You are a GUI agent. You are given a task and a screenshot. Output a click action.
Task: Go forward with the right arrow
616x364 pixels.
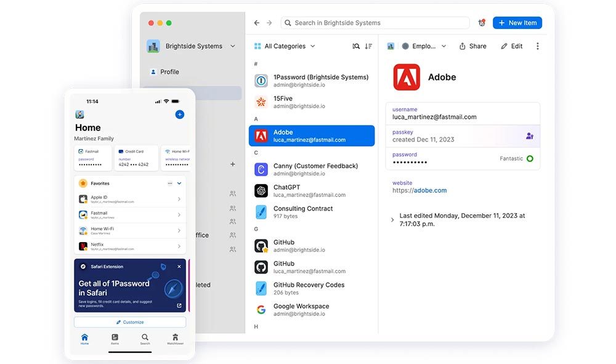tap(269, 23)
